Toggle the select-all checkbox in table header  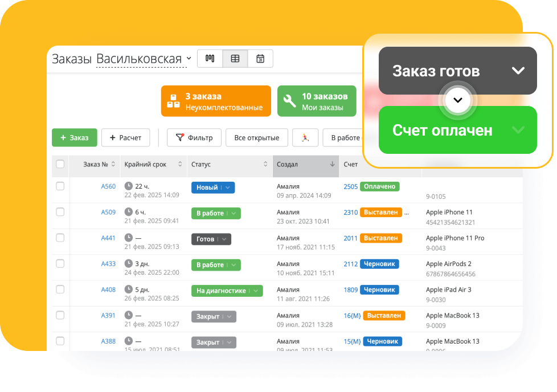point(60,165)
